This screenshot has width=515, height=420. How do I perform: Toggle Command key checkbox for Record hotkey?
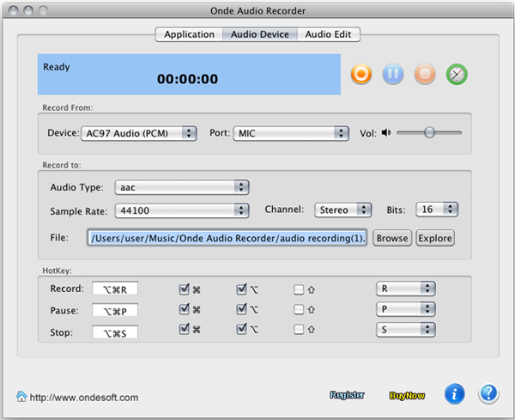click(x=185, y=289)
